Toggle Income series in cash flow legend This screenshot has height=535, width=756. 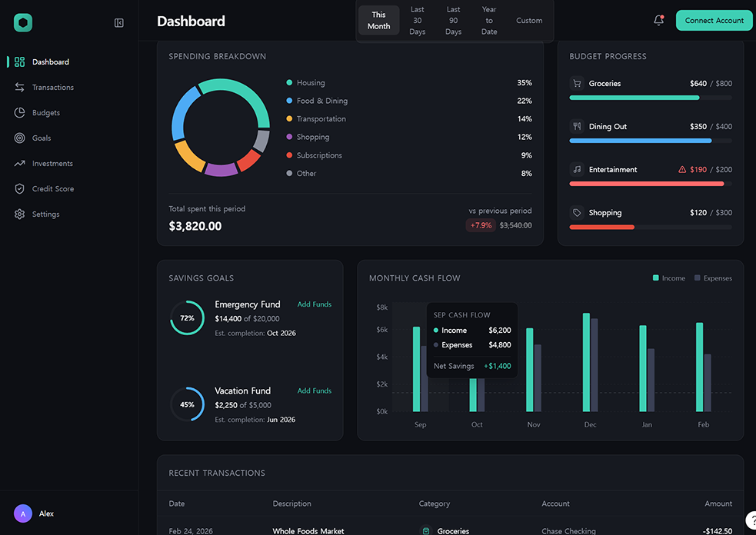click(x=669, y=278)
